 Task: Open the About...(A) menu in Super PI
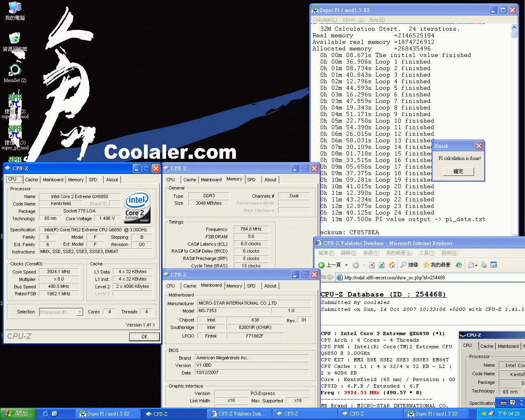[x=353, y=20]
